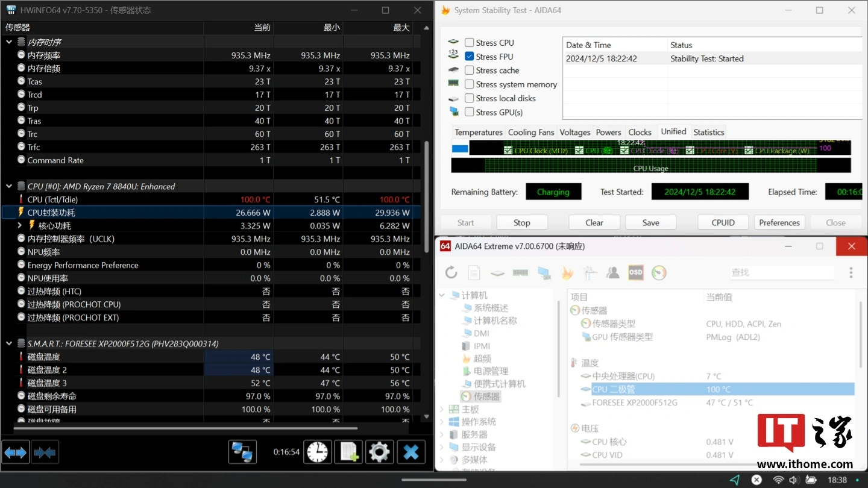868x488 pixels.
Task: Expand the 核心功耗 row
Action: click(20, 225)
